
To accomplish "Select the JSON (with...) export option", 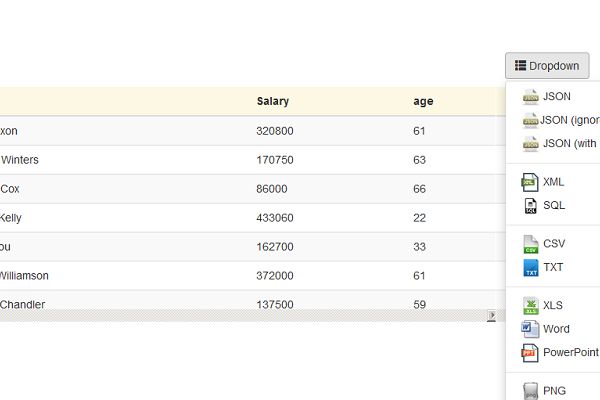I will (568, 143).
